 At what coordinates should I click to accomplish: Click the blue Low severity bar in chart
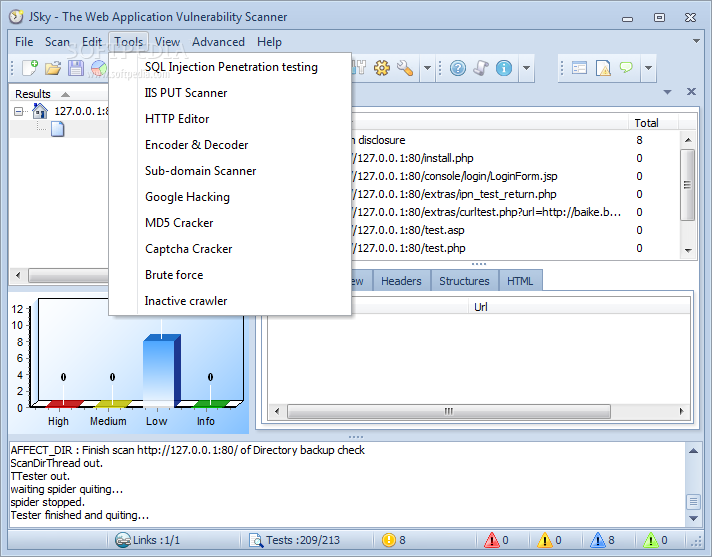(x=162, y=370)
